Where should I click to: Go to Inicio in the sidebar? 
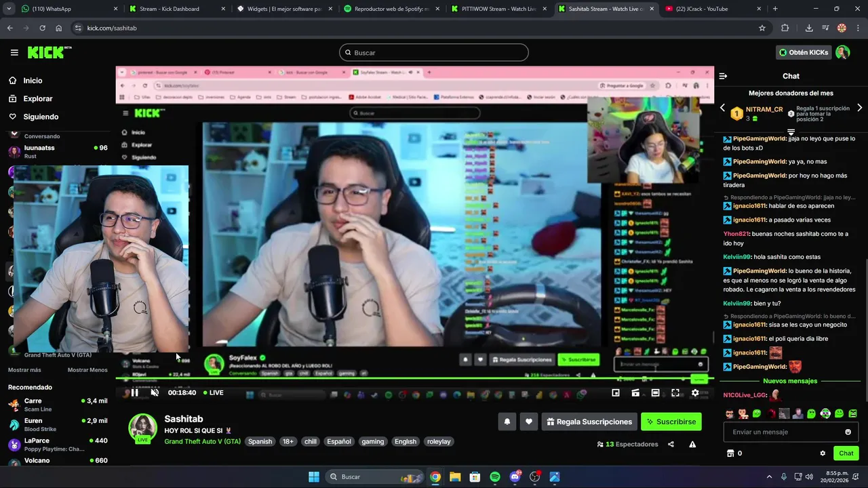pyautogui.click(x=25, y=81)
